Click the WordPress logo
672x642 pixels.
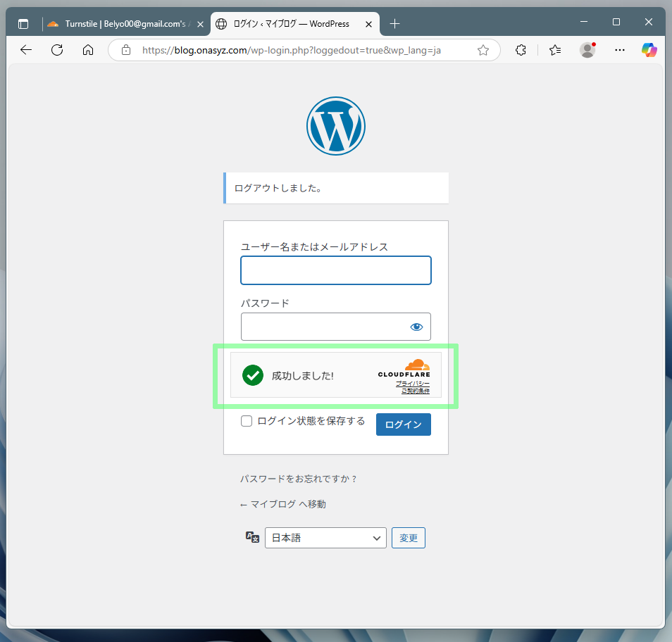click(336, 126)
